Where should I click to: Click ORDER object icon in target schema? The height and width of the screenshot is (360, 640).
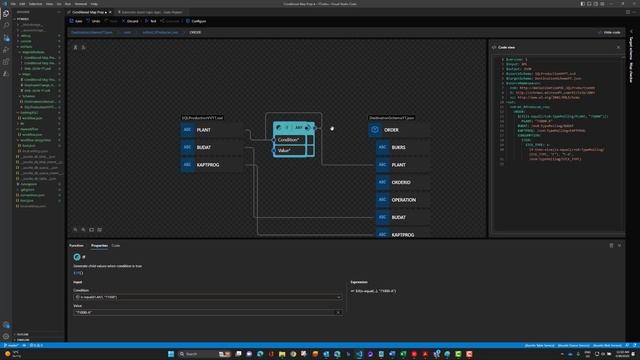pyautogui.click(x=375, y=130)
